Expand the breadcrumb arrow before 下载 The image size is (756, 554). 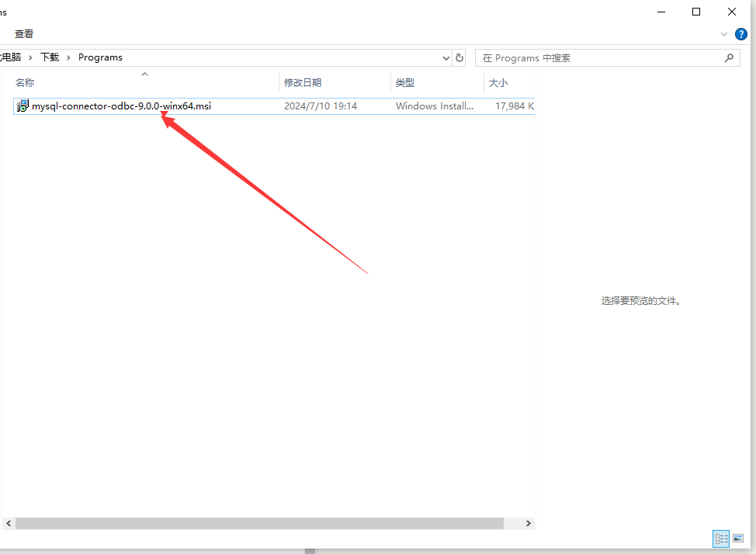(30, 58)
